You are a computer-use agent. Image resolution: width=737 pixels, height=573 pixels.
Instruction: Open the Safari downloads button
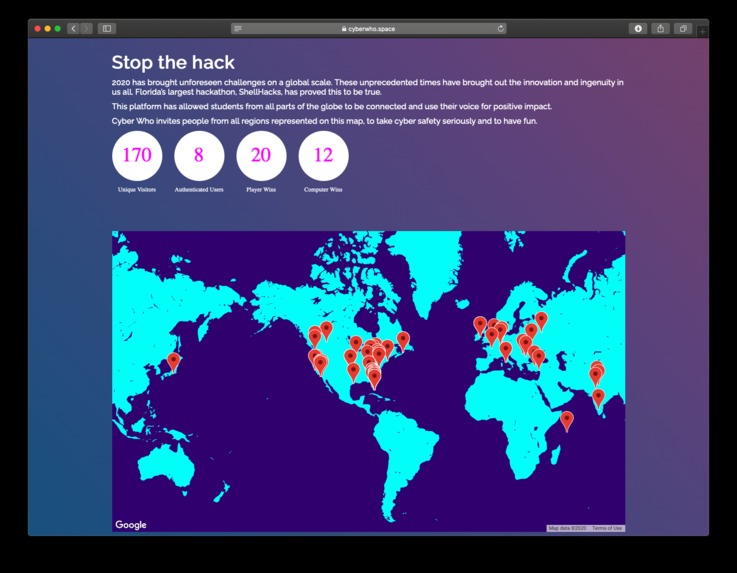tap(638, 29)
